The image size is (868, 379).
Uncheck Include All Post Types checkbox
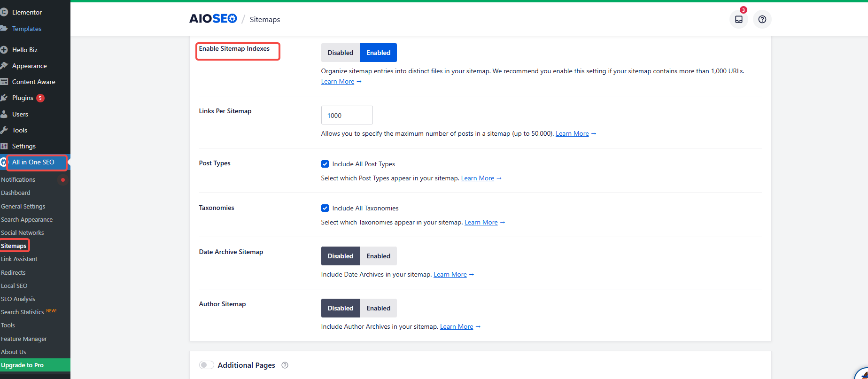tap(325, 164)
